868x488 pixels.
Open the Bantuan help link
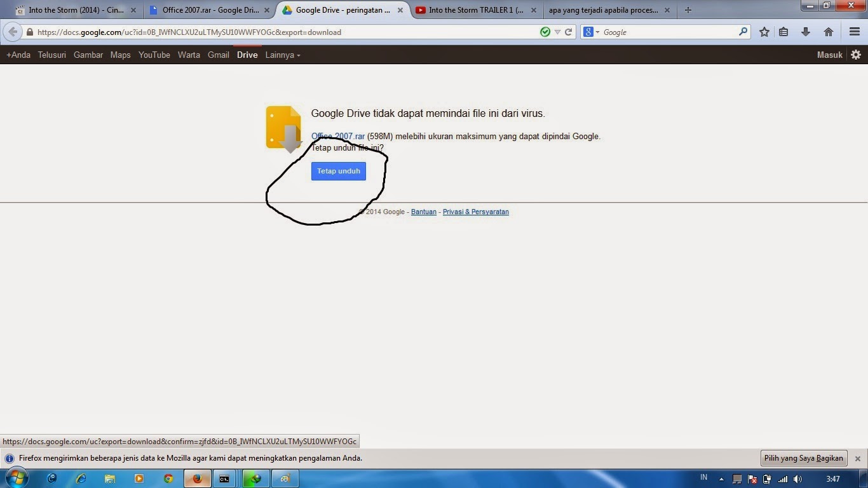(424, 212)
